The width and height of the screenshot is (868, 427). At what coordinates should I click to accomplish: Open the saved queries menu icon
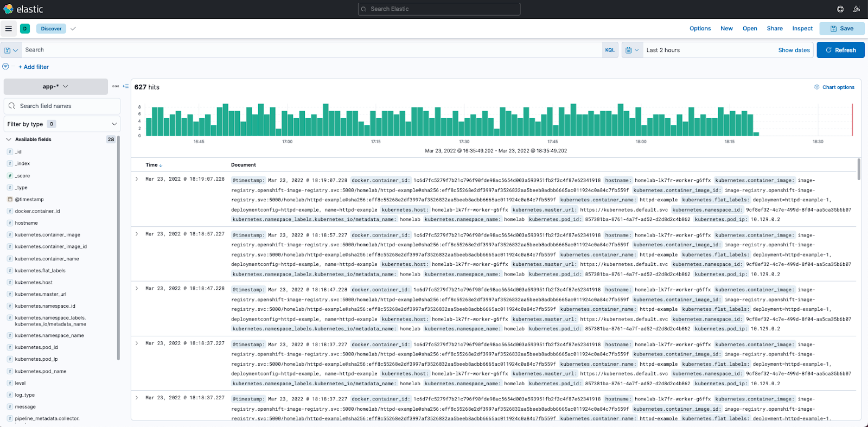11,50
